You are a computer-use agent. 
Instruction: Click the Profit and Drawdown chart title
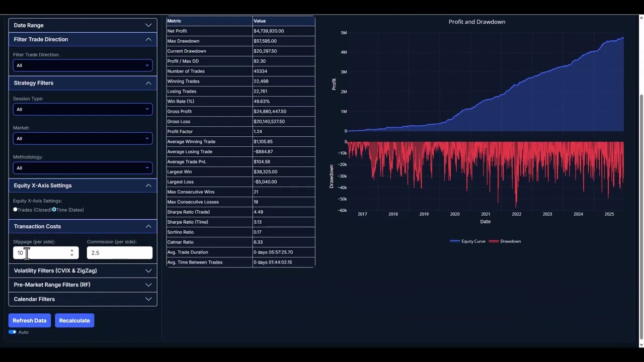[477, 22]
